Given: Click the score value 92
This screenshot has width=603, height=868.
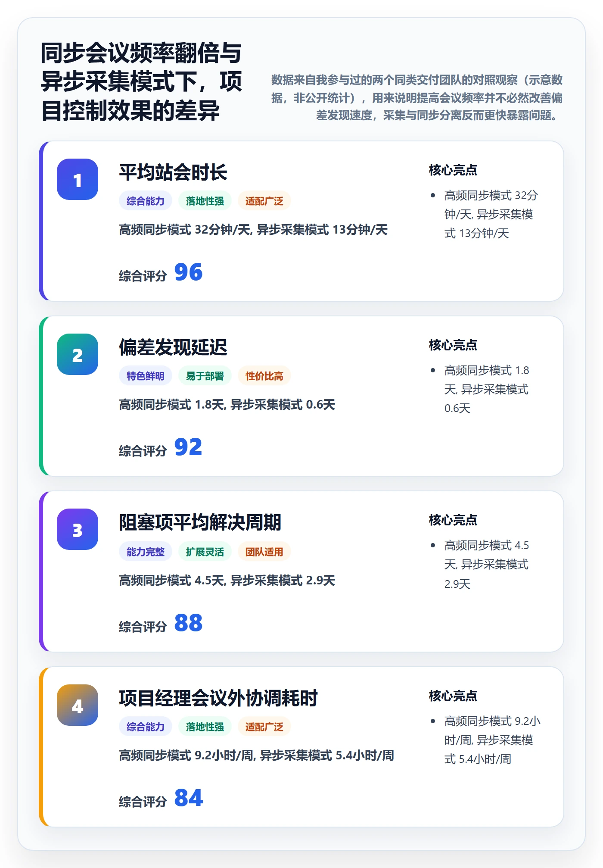Looking at the screenshot, I should point(189,447).
